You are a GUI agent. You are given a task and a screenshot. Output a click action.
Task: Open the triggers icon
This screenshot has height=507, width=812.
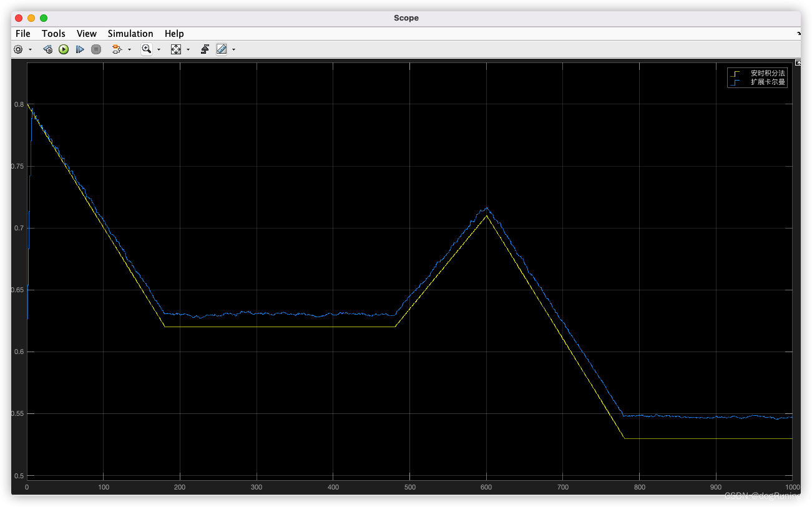click(x=205, y=49)
